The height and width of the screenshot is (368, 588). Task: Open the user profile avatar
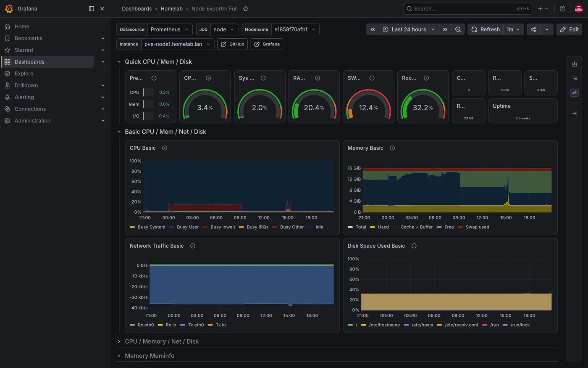pyautogui.click(x=579, y=8)
